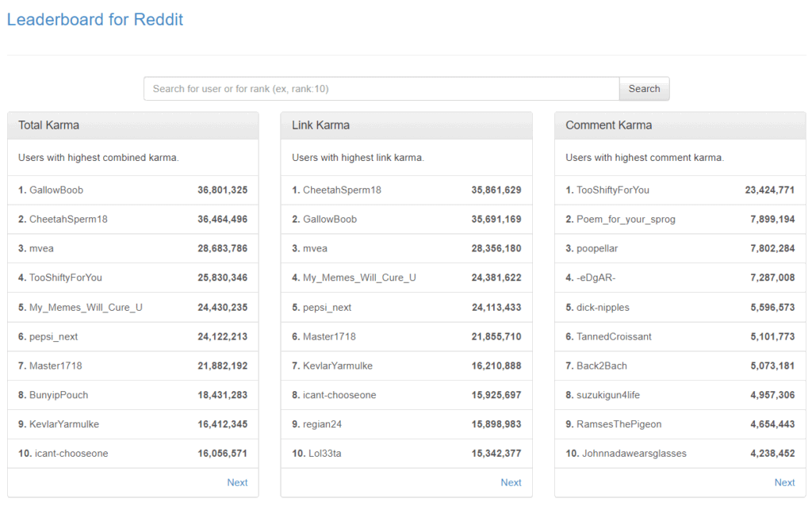Screen dimensions: 812x506
Task: Go to Next page of Comment Karma
Action: tap(784, 482)
